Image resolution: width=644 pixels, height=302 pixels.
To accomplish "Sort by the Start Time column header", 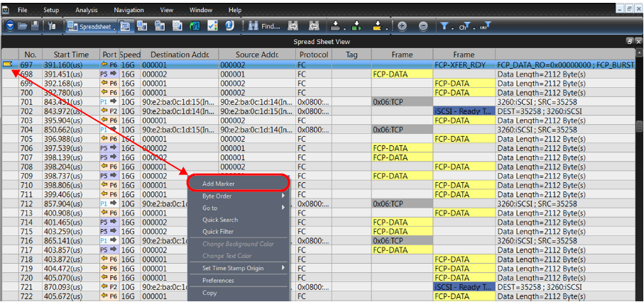I will click(71, 55).
